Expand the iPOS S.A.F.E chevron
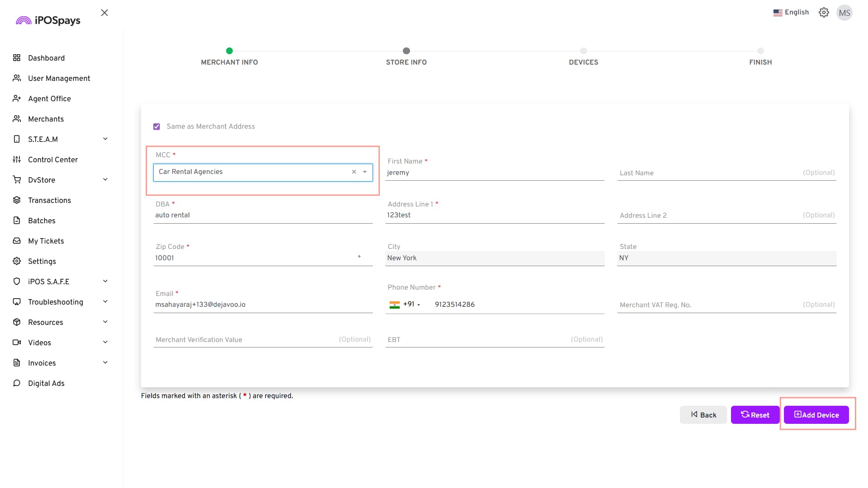 click(105, 281)
